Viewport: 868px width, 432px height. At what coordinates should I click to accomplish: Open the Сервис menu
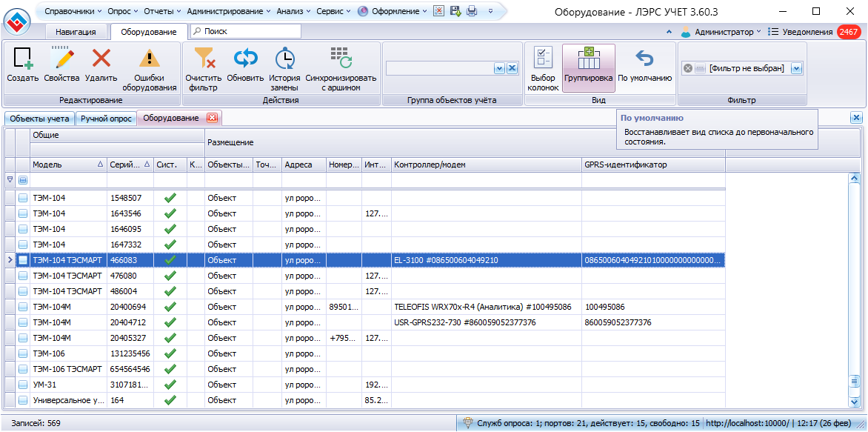tap(333, 10)
